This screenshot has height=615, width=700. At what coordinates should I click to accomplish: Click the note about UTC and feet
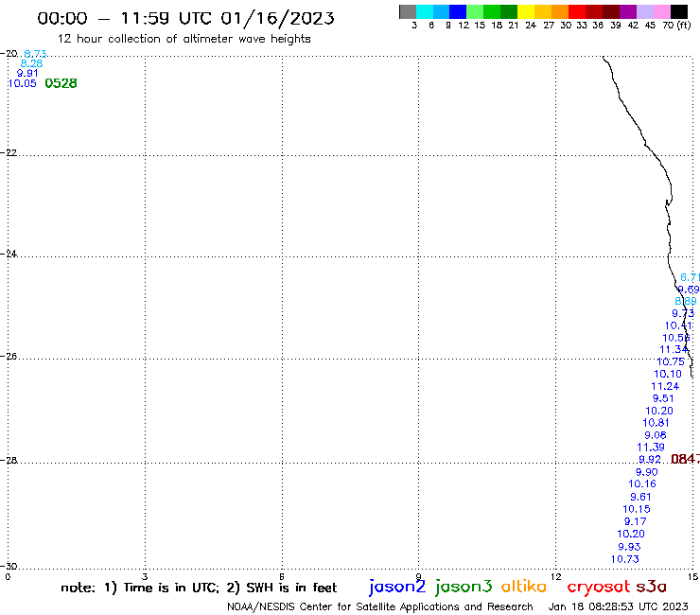[x=199, y=588]
